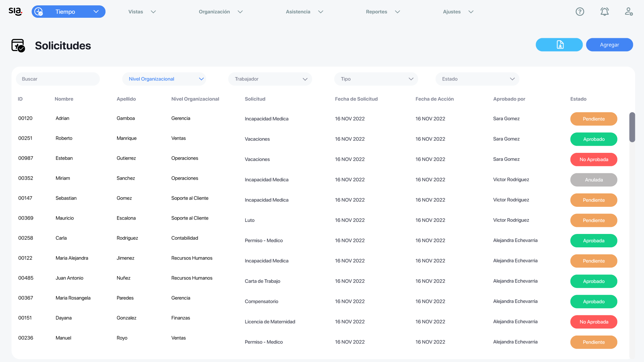
Task: Expand the Tipo filter dropdown
Action: tap(376, 79)
